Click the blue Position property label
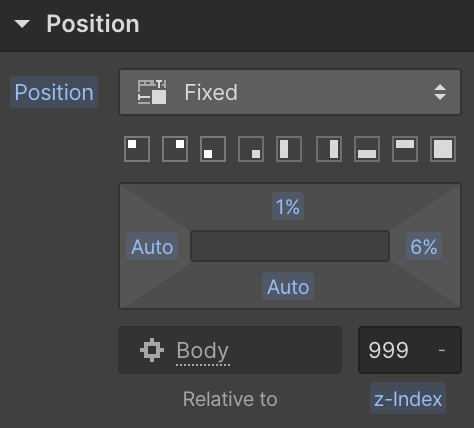 click(x=54, y=92)
